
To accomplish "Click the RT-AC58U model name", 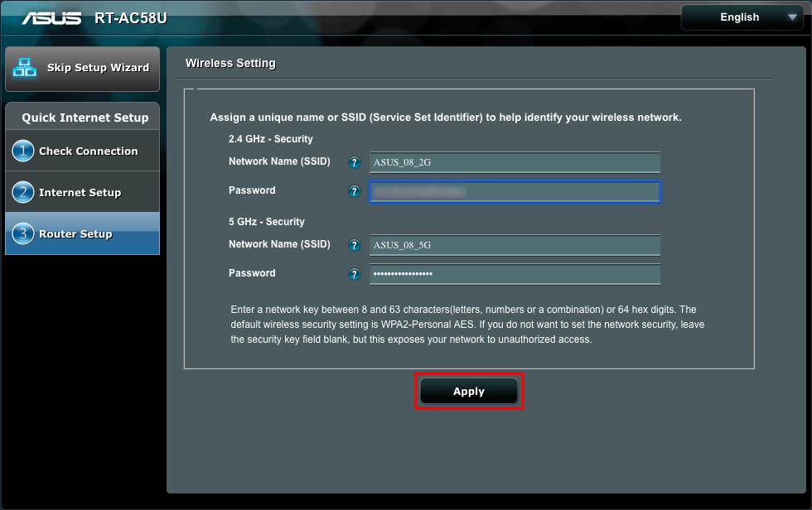I will click(x=131, y=18).
